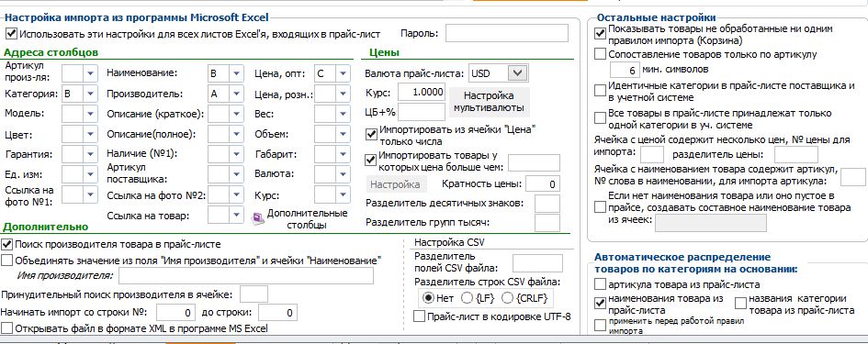Select the '{LF}' row separator radio
The image size is (868, 344).
point(468,298)
